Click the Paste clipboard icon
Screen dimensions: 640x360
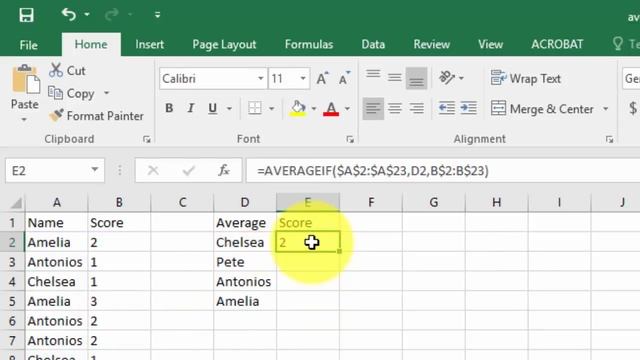(x=25, y=79)
